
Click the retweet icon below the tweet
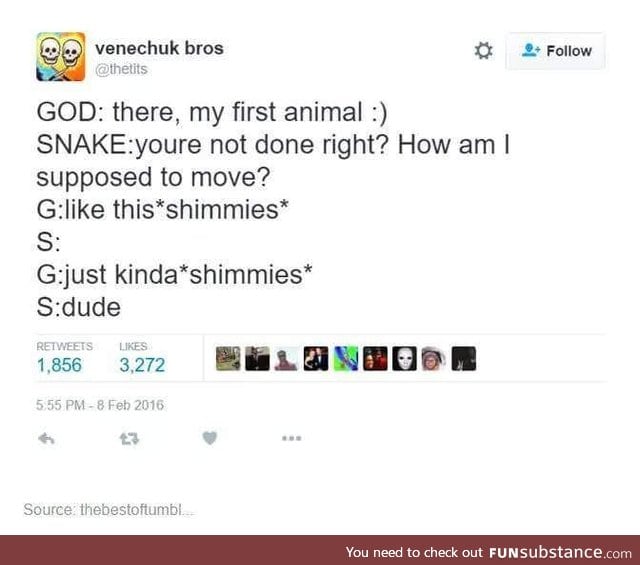129,439
